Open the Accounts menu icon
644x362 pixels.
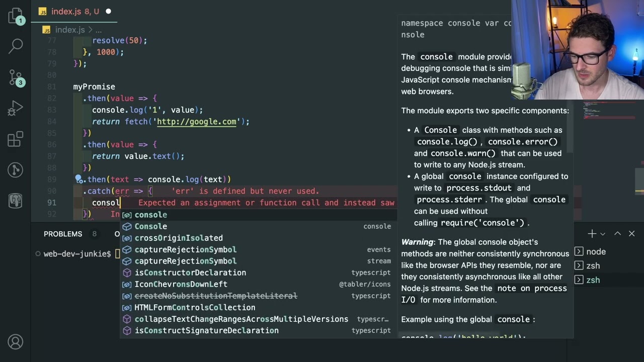pos(15,342)
